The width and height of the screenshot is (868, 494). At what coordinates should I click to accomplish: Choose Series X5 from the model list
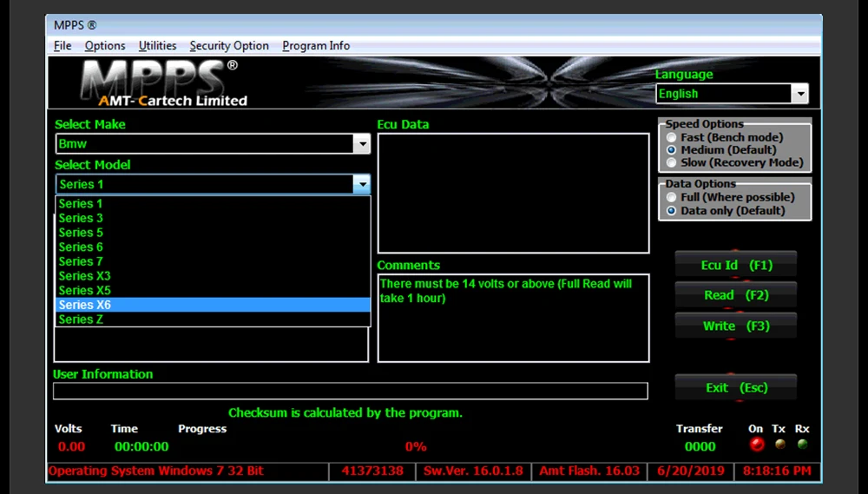(213, 290)
